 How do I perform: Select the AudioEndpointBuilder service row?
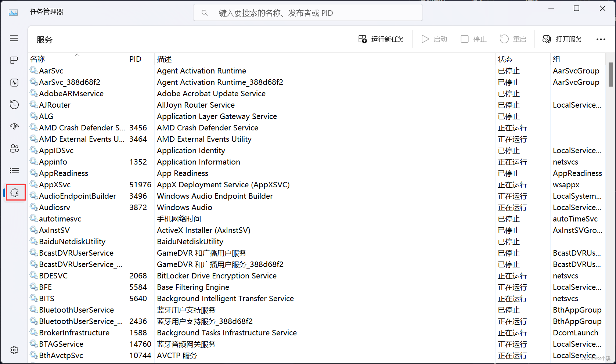[x=317, y=196]
